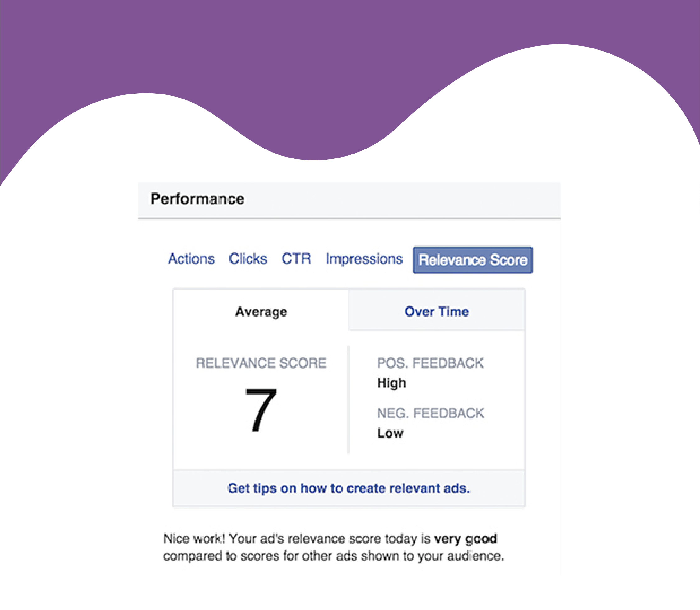700x610 pixels.
Task: Select the Average view tab
Action: point(261,312)
